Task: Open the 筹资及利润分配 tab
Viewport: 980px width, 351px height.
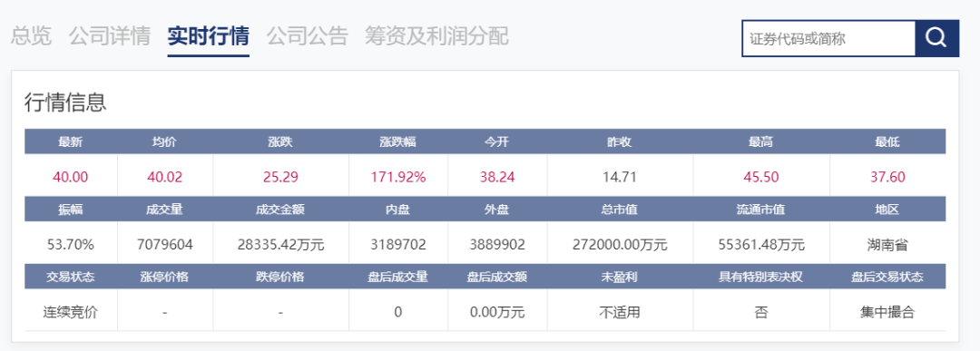Action: pos(436,36)
